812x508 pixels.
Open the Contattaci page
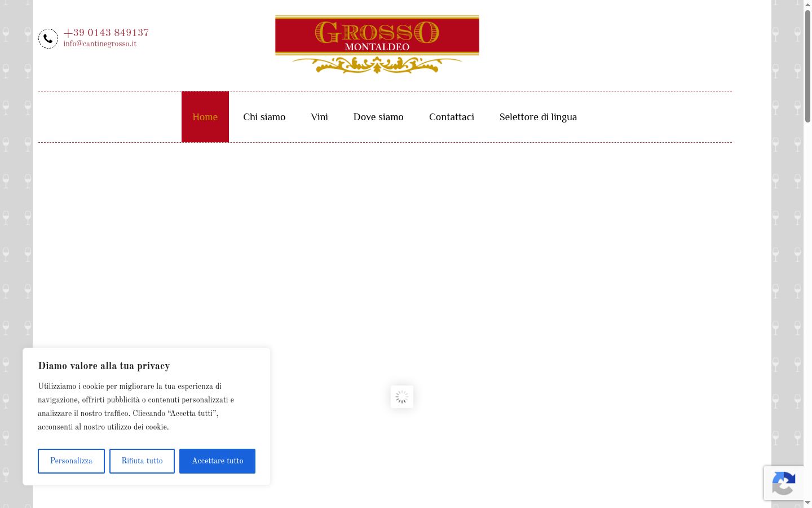click(452, 117)
